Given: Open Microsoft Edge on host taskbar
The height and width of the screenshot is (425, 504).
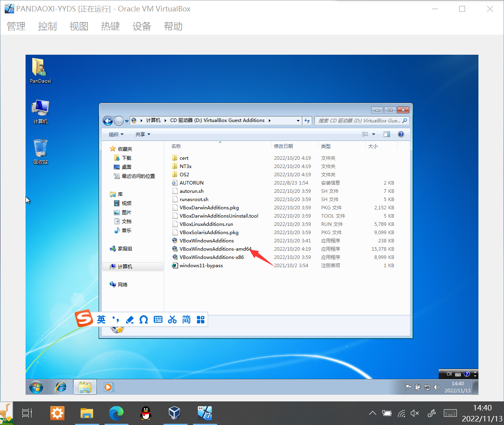Looking at the screenshot, I should [116, 413].
